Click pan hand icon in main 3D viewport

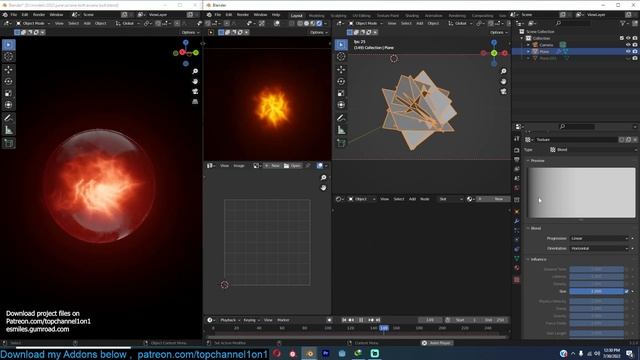pos(504,81)
